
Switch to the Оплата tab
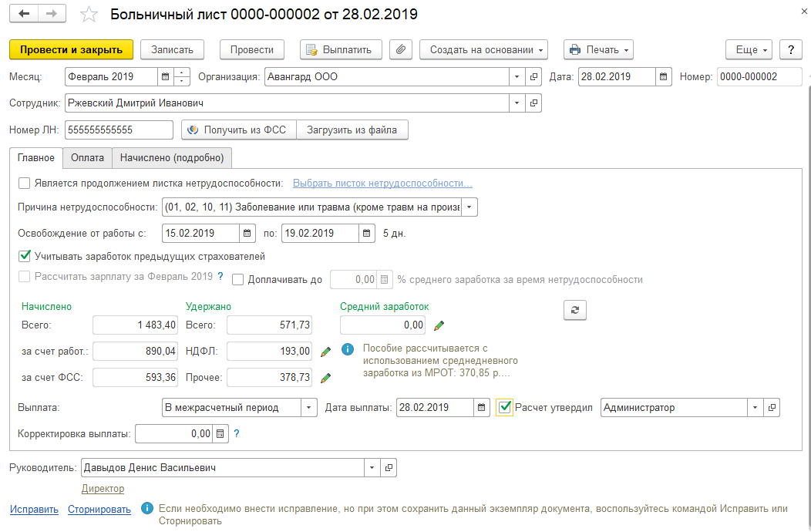(87, 158)
